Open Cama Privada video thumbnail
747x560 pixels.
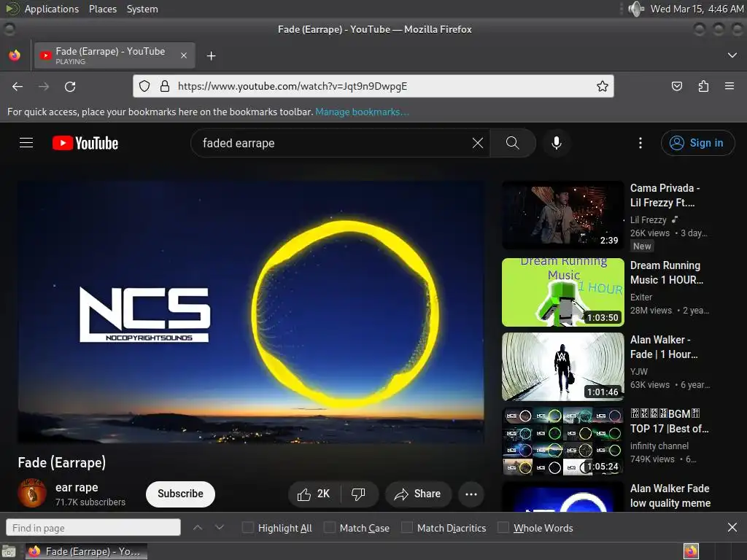point(562,215)
